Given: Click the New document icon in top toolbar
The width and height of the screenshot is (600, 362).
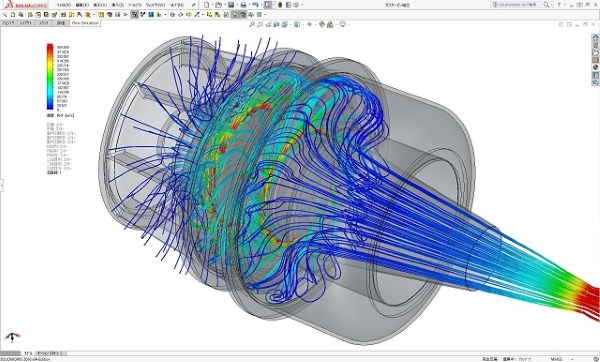Looking at the screenshot, I should click(207, 5).
